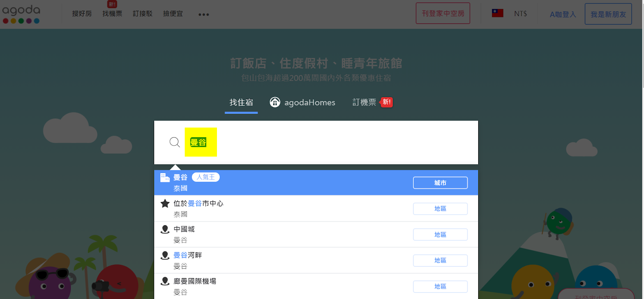Screen dimensions: 644x299
Task: Click 地區 tag on 廊曼國際機場 row
Action: [x=440, y=287]
